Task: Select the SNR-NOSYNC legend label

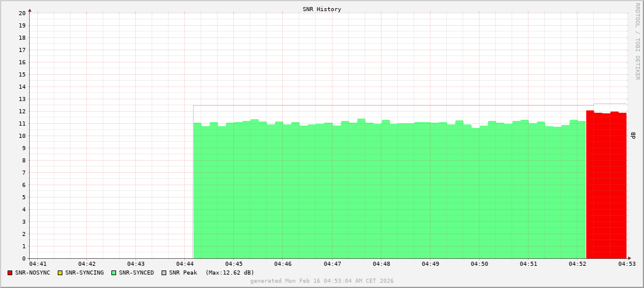Action: pos(33,273)
